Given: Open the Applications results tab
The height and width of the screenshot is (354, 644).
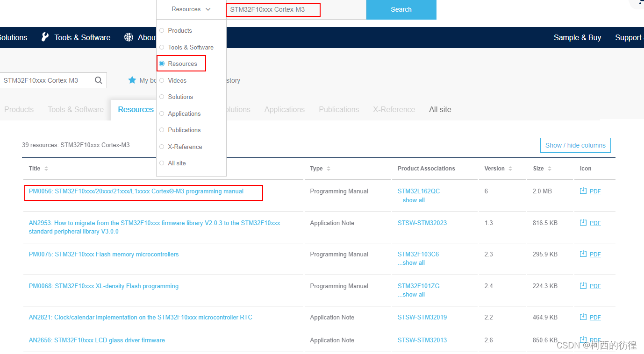Looking at the screenshot, I should (x=285, y=109).
